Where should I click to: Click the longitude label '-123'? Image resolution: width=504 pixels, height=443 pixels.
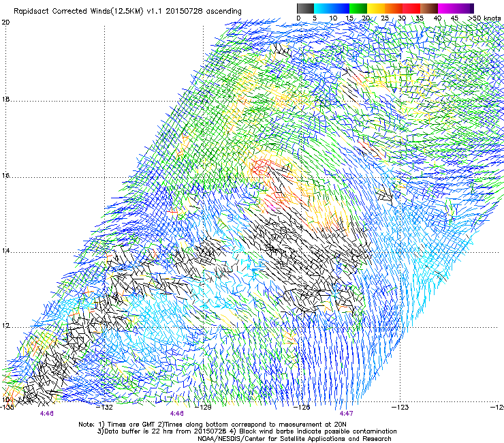[x=400, y=408]
